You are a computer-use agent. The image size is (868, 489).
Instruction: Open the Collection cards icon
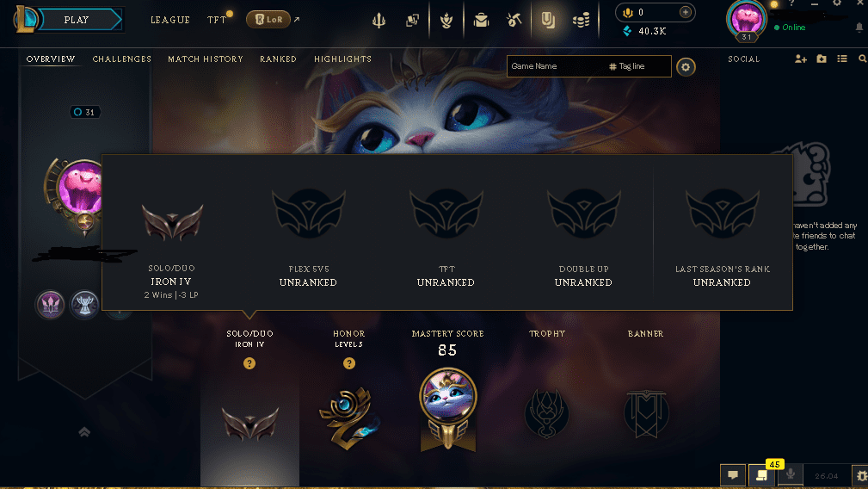click(412, 21)
